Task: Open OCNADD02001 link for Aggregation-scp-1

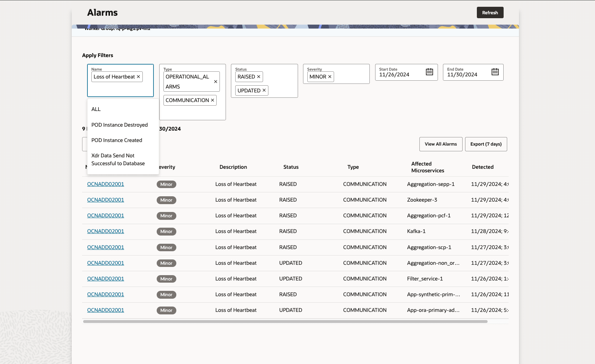Action: tap(106, 247)
